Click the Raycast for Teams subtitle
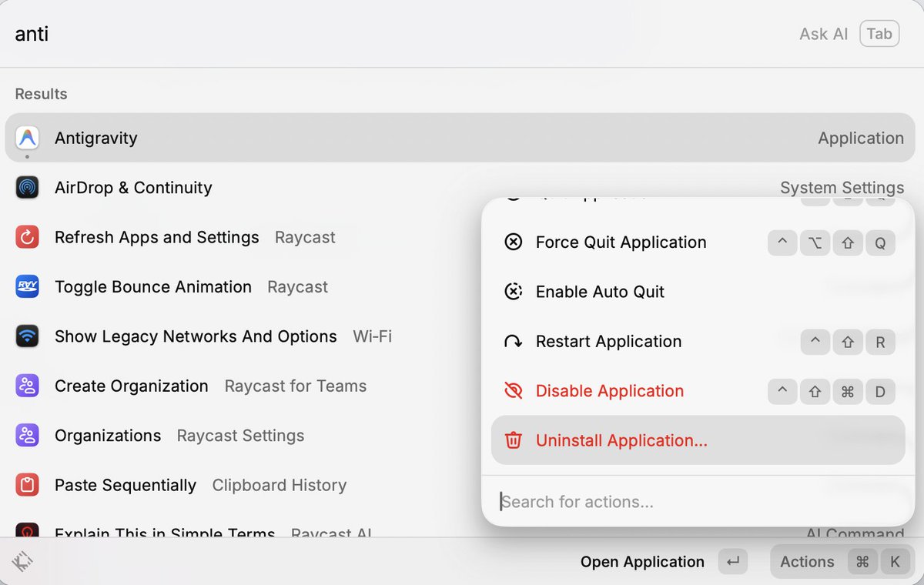The height and width of the screenshot is (585, 924). point(296,386)
